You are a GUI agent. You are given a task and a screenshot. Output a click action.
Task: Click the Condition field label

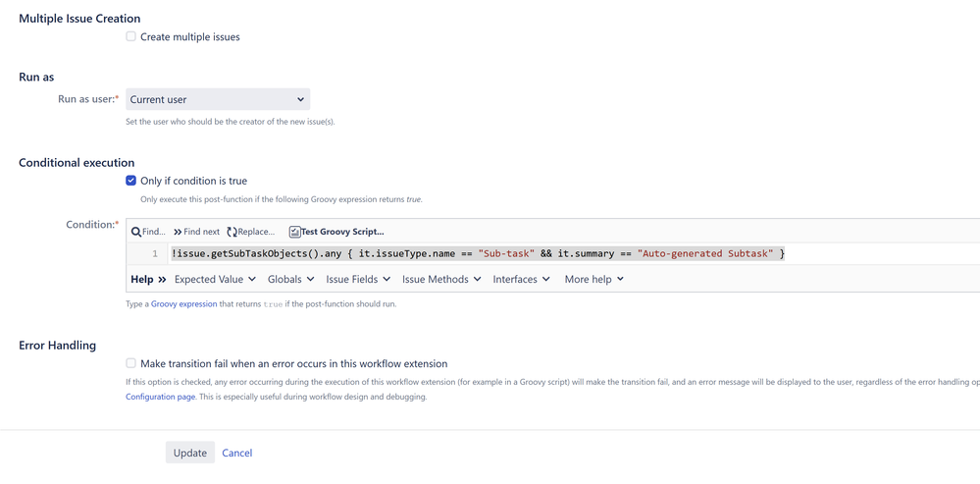(92, 225)
